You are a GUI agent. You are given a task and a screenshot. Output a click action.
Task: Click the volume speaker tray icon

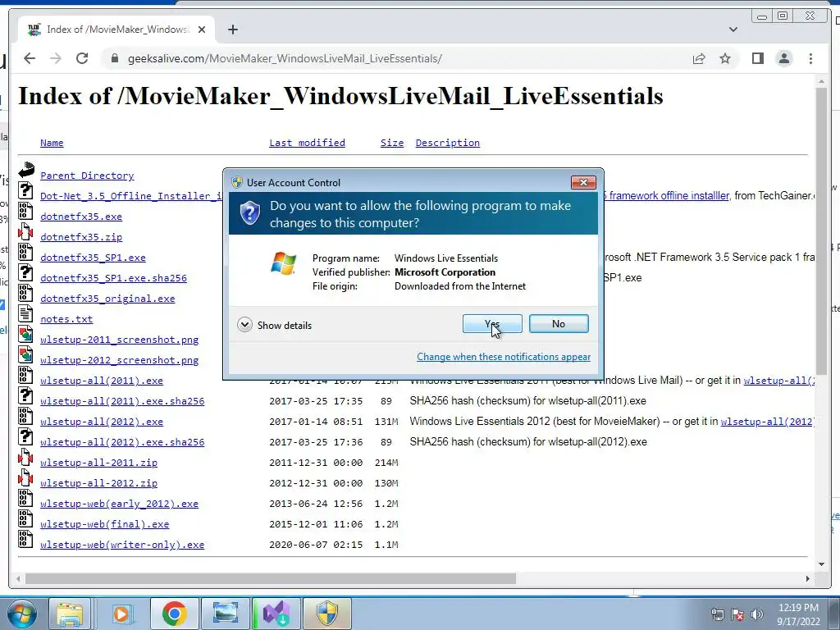757,614
